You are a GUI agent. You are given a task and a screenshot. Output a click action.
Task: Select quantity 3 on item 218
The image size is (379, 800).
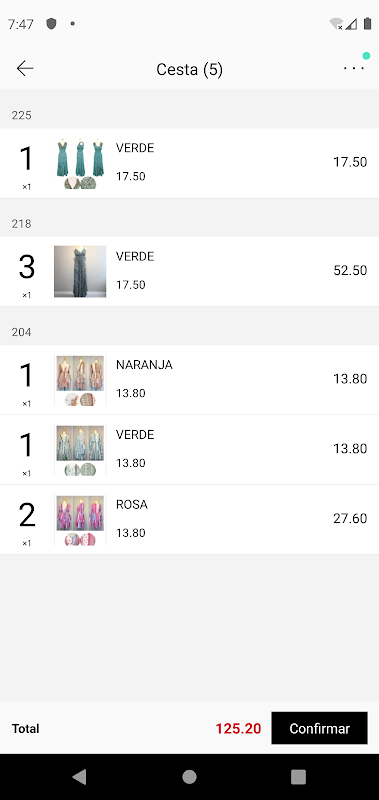click(x=27, y=267)
